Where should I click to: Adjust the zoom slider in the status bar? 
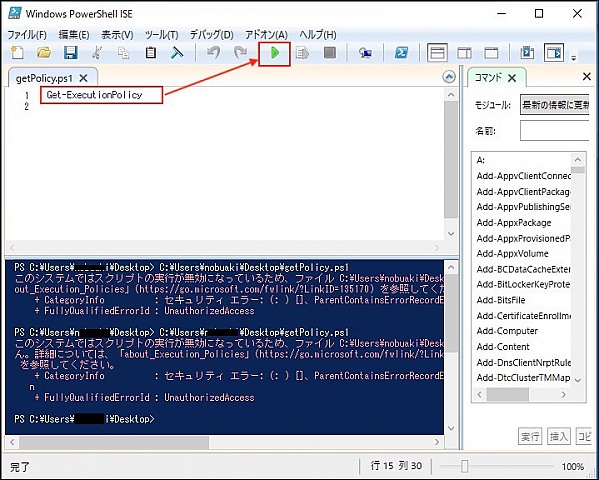pyautogui.click(x=465, y=466)
